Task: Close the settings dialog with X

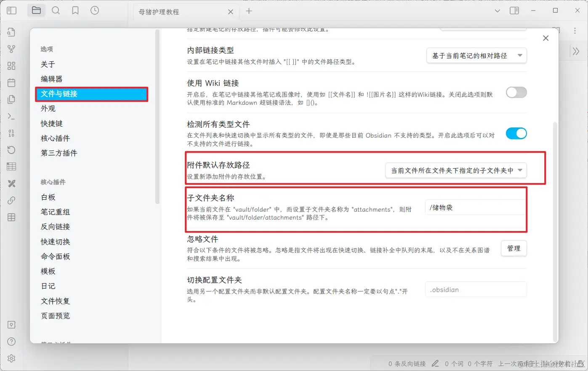Action: coord(546,38)
